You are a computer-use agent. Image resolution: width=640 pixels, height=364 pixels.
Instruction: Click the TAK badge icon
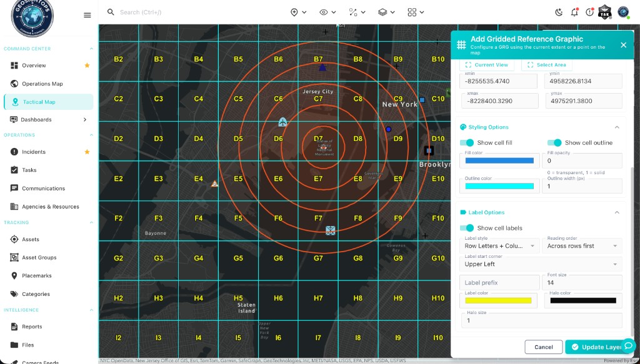pyautogui.click(x=605, y=12)
